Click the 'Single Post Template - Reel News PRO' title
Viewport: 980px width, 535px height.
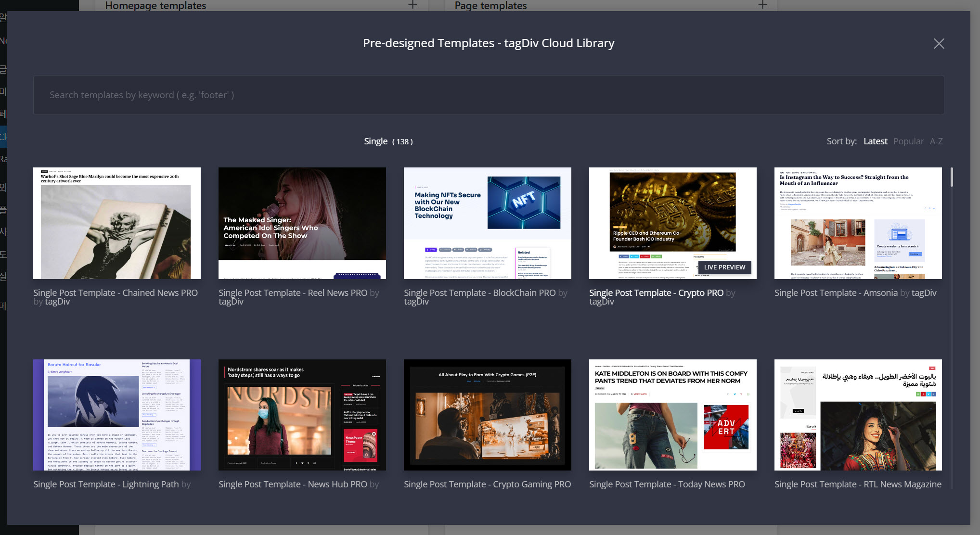coord(293,293)
